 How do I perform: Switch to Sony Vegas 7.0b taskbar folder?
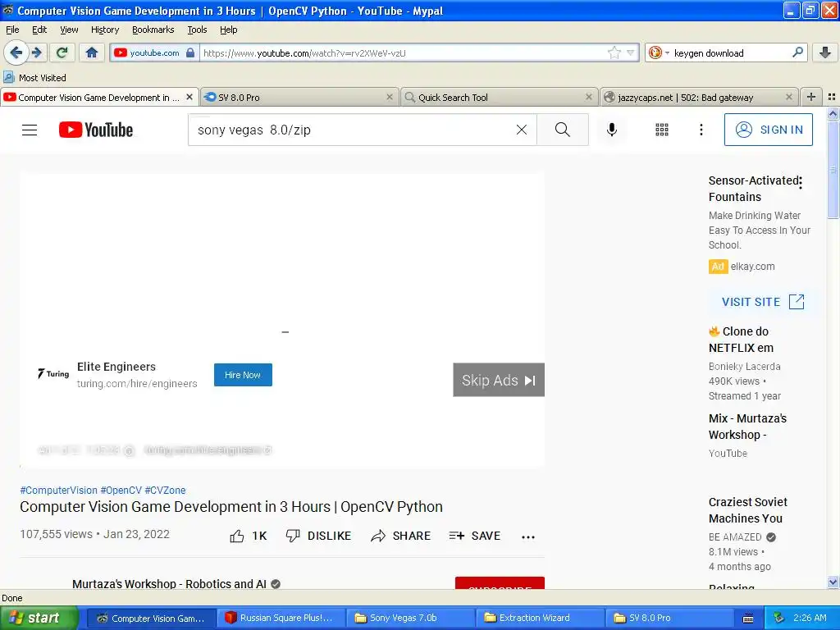[x=409, y=618]
